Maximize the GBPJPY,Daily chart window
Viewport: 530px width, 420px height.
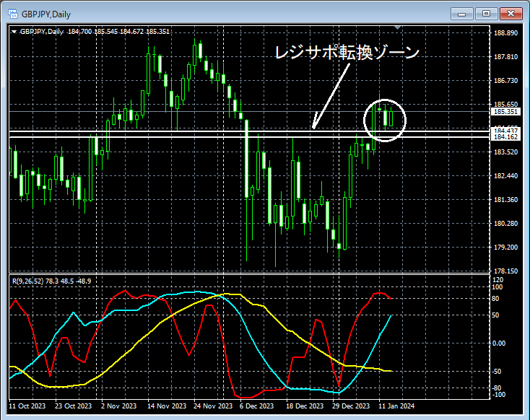tap(486, 14)
